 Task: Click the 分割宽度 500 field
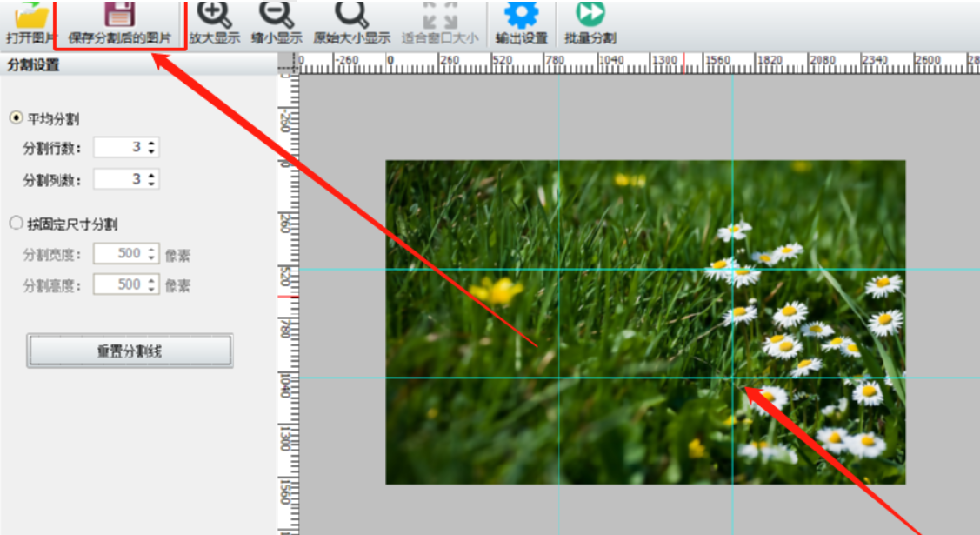(x=126, y=254)
